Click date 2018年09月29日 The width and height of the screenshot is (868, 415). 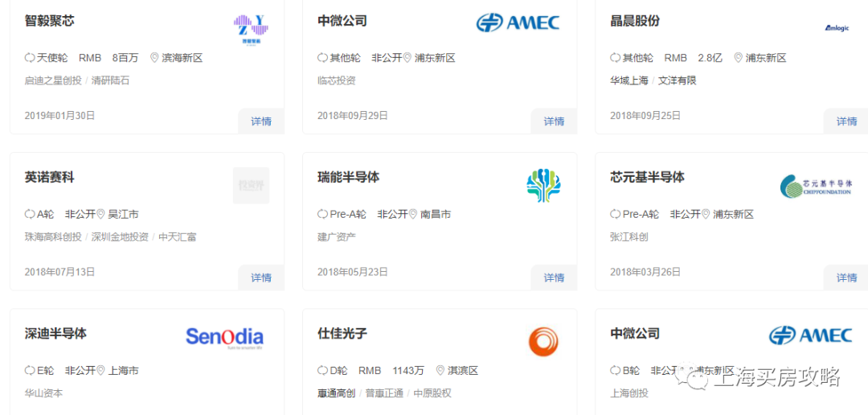pos(353,115)
